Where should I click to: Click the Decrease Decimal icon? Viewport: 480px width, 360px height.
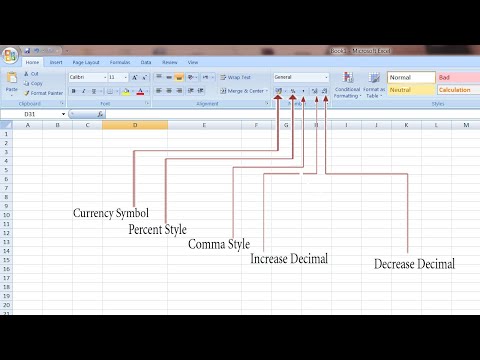click(324, 91)
